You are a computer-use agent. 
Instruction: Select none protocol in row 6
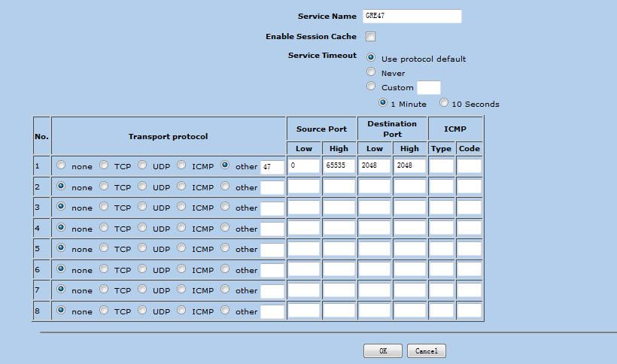tap(61, 268)
